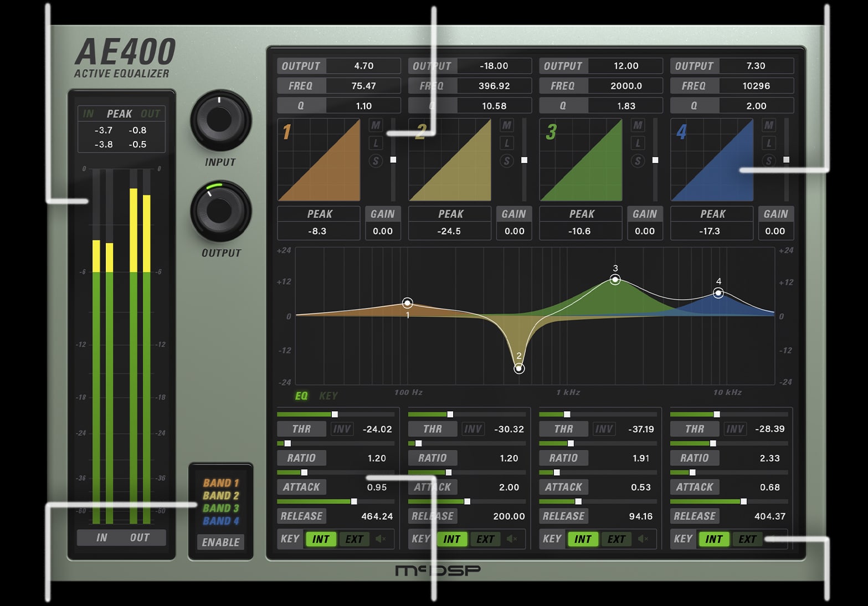This screenshot has width=868, height=606.
Task: Toggle INV on band 1 threshold
Action: (342, 429)
